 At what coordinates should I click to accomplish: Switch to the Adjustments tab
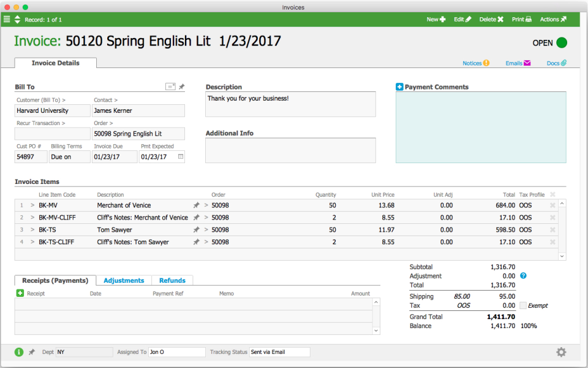coord(124,280)
